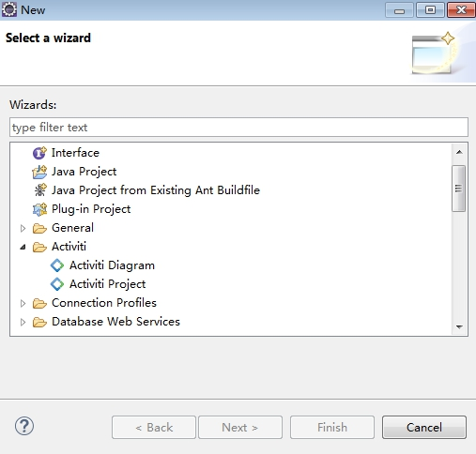Open help via the question mark icon
Viewport: 476px width, 454px height.
pyautogui.click(x=24, y=426)
